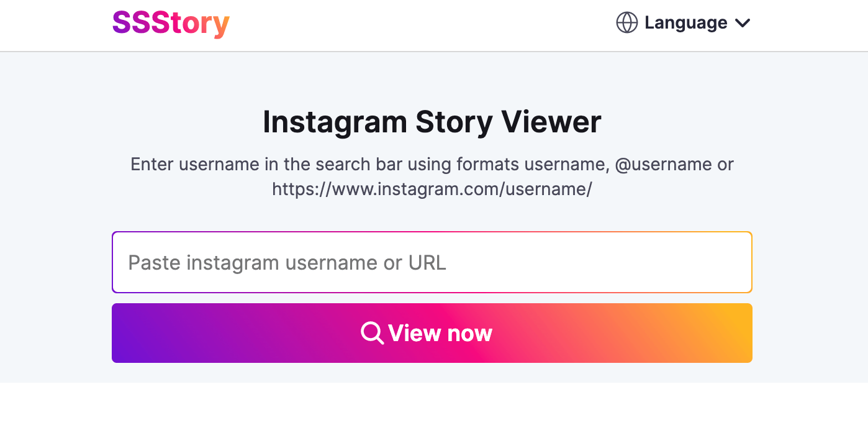Image resolution: width=868 pixels, height=425 pixels.
Task: Click the word 'Instagram' in the title
Action: pyautogui.click(x=335, y=123)
